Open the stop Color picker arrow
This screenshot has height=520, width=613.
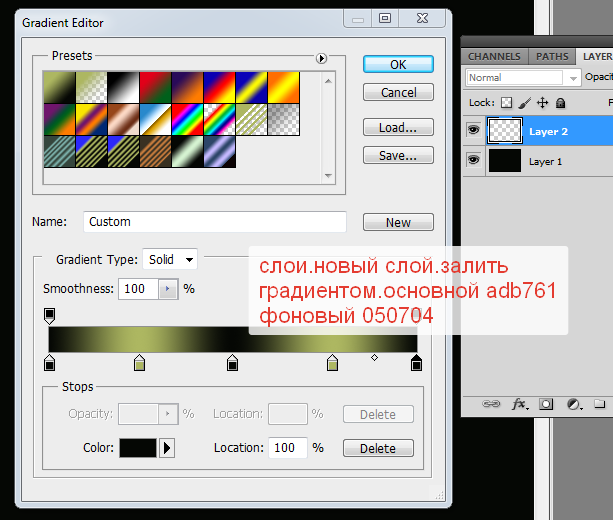167,448
